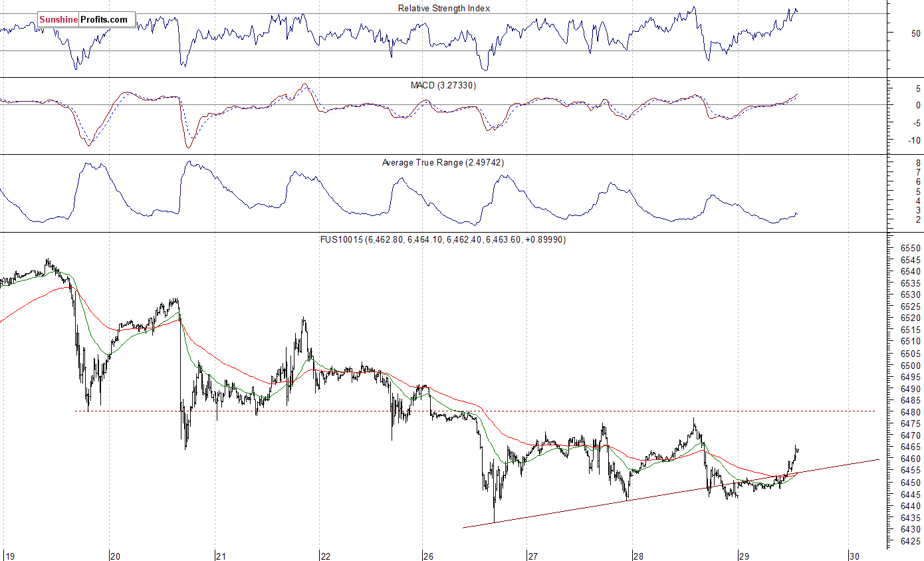
Task: Click date label 28 on time axis
Action: point(638,556)
